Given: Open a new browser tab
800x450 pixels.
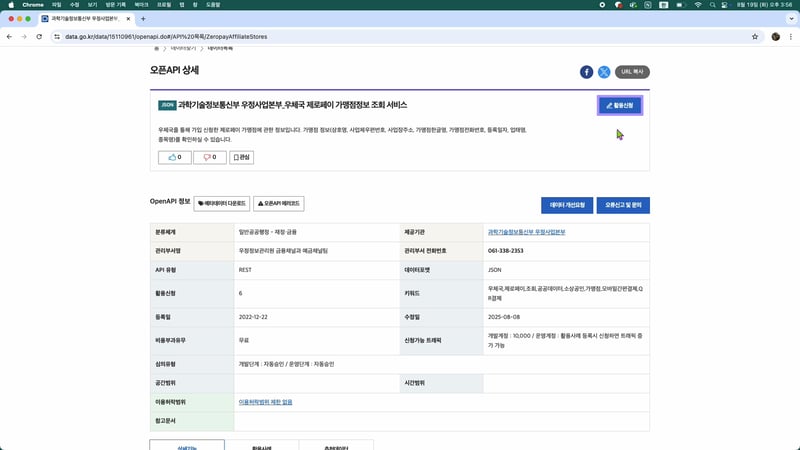Looking at the screenshot, I should [x=143, y=19].
